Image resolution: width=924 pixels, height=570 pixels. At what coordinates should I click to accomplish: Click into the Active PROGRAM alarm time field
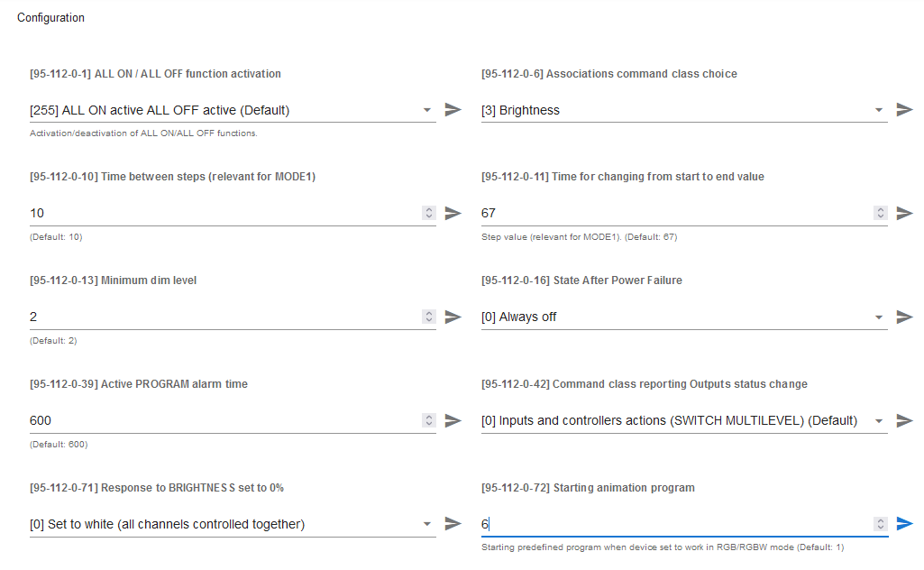pos(225,421)
